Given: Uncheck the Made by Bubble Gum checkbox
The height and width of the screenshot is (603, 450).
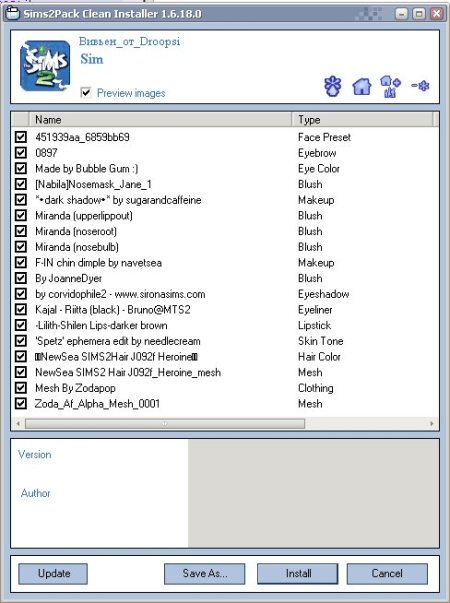Looking at the screenshot, I should (21, 168).
